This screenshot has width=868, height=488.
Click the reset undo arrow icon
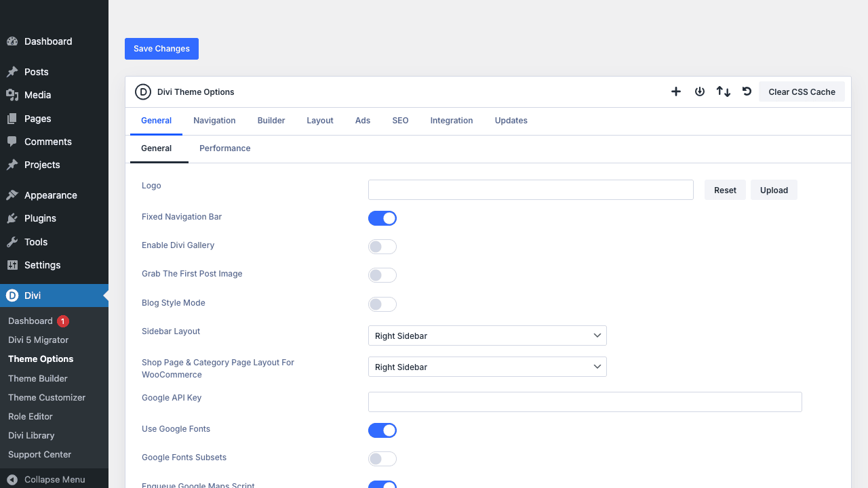(x=747, y=91)
